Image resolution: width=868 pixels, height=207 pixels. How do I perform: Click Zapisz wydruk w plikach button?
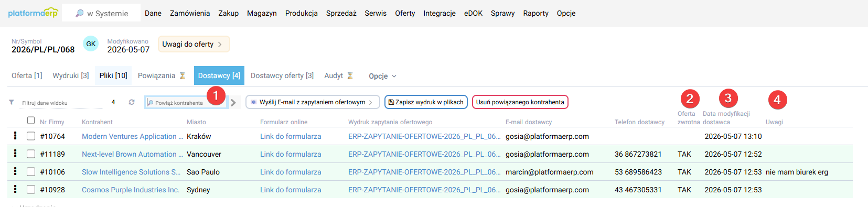coord(426,102)
